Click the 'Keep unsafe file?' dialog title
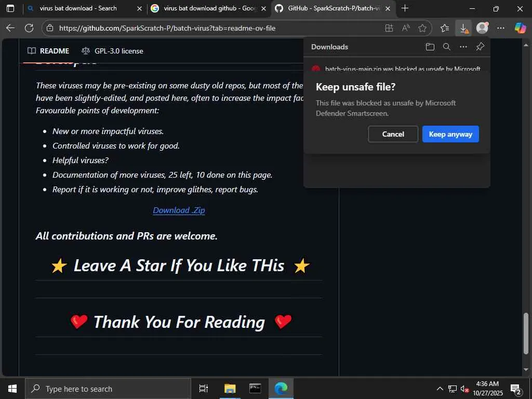 pyautogui.click(x=355, y=87)
